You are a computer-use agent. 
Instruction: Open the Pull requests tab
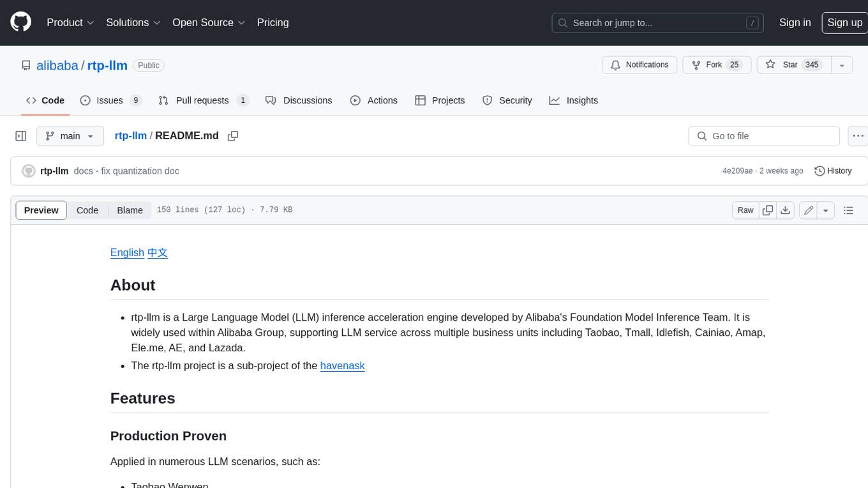click(203, 100)
